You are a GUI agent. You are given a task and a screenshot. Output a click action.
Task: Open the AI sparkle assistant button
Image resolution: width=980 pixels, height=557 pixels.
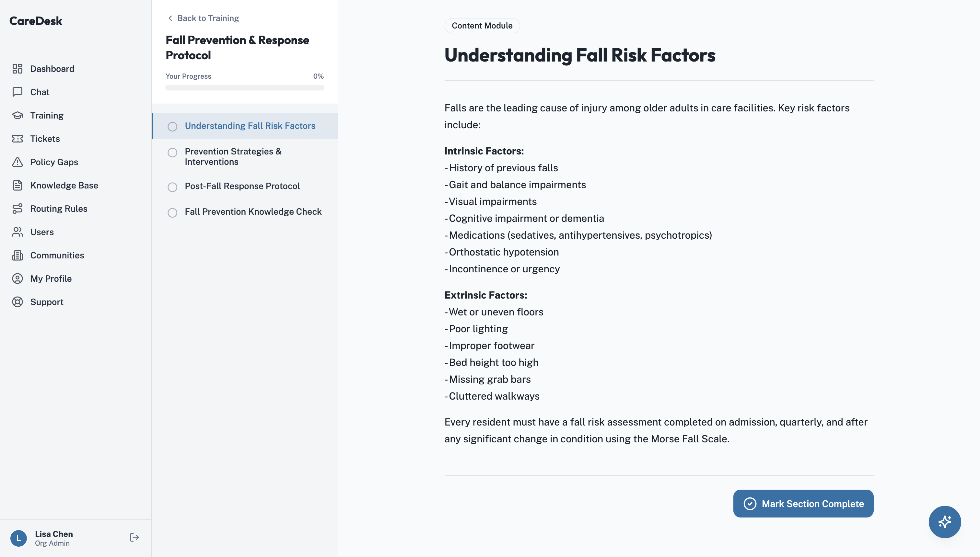coord(944,522)
